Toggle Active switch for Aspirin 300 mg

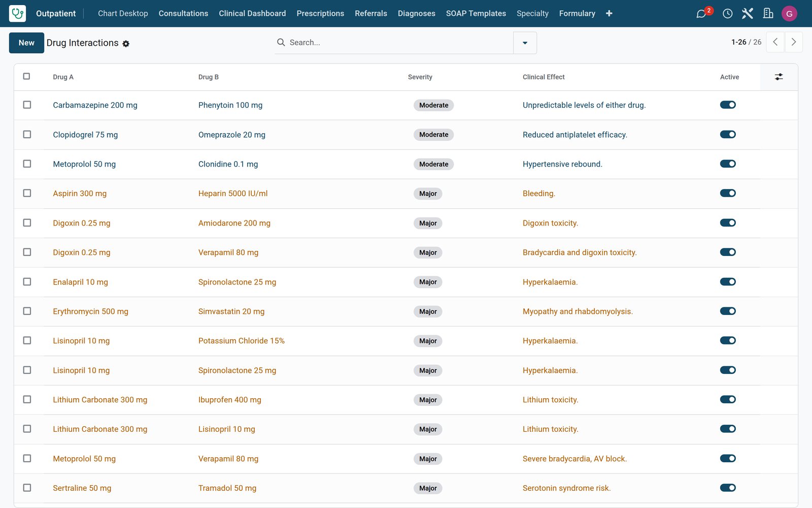click(728, 193)
